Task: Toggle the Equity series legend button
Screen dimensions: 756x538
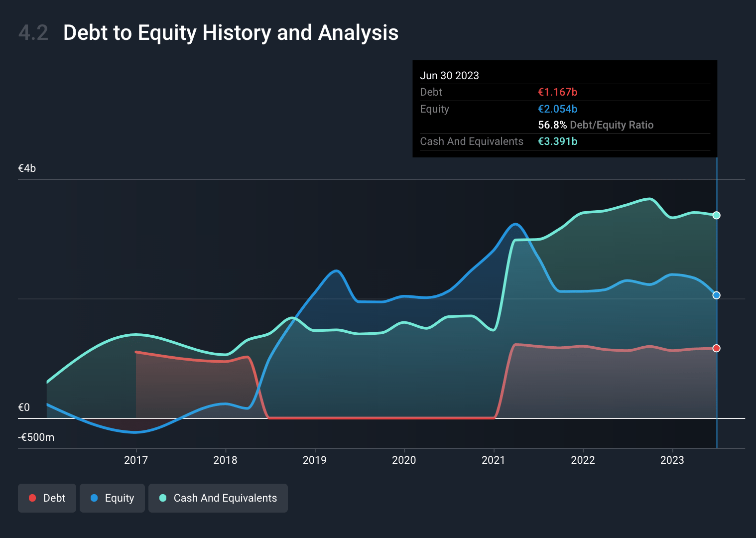Action: [x=112, y=498]
